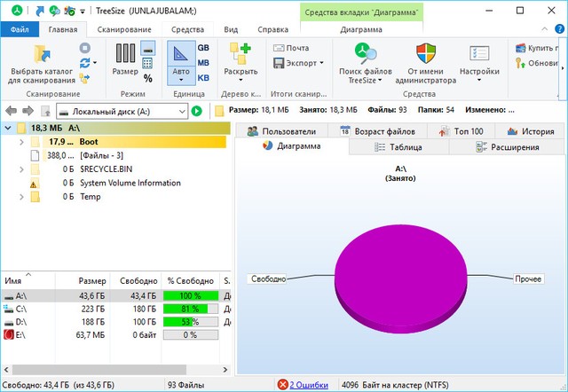Click the Почта envelope button
Viewport: 568px width, 392px height.
(x=291, y=48)
